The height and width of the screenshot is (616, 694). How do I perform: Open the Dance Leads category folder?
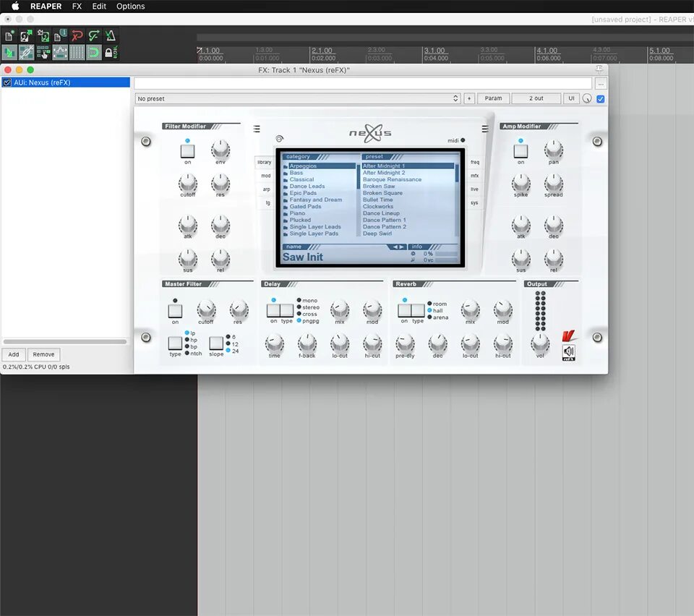[x=319, y=187]
